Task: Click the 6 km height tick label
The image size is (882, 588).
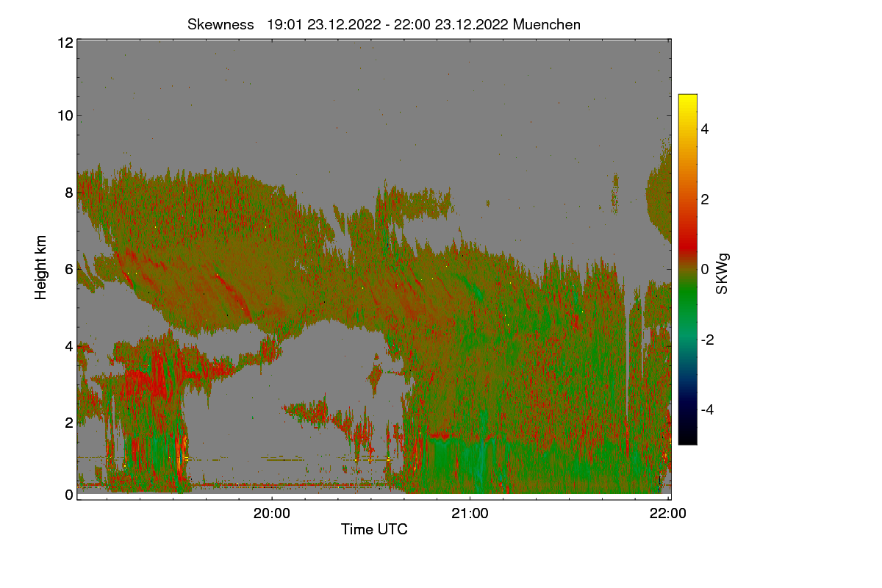Action: point(69,270)
